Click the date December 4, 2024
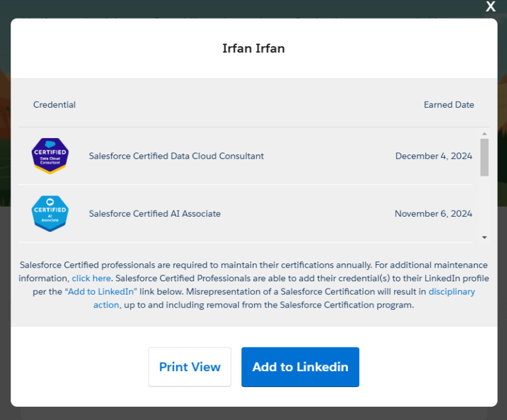The image size is (507, 420). (x=434, y=156)
